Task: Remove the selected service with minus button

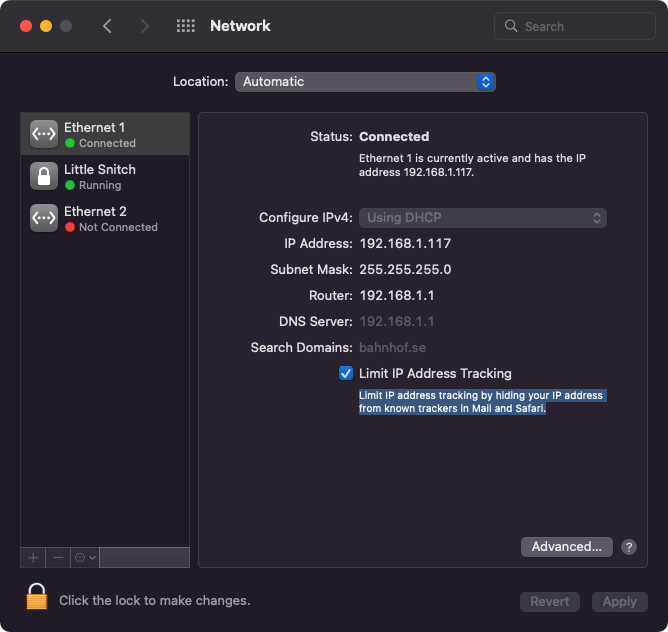Action: [x=58, y=557]
